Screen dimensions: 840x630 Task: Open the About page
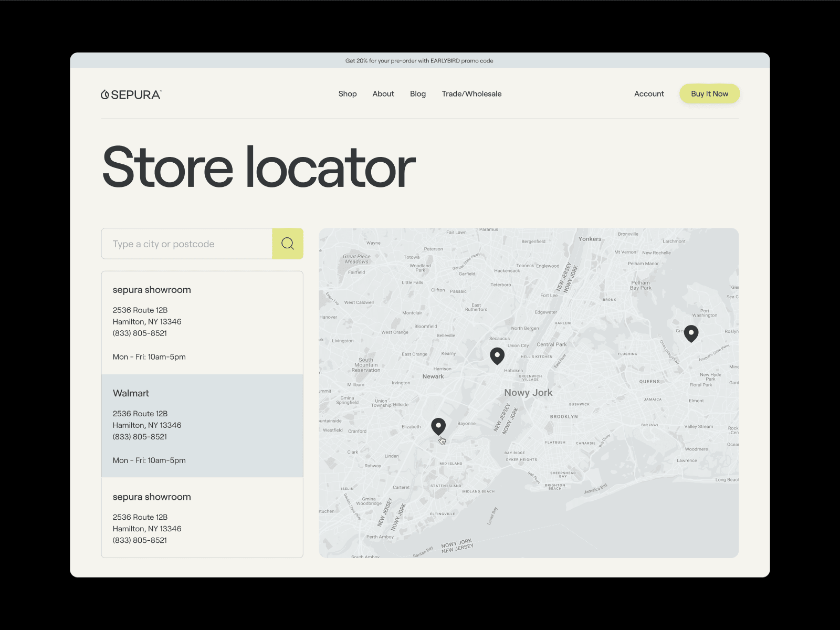[x=383, y=94]
